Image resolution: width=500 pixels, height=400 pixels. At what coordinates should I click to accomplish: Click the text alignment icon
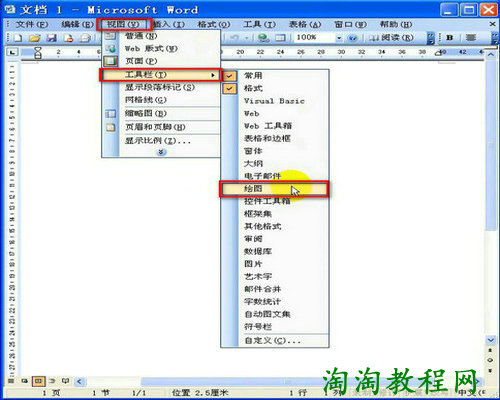point(470,38)
